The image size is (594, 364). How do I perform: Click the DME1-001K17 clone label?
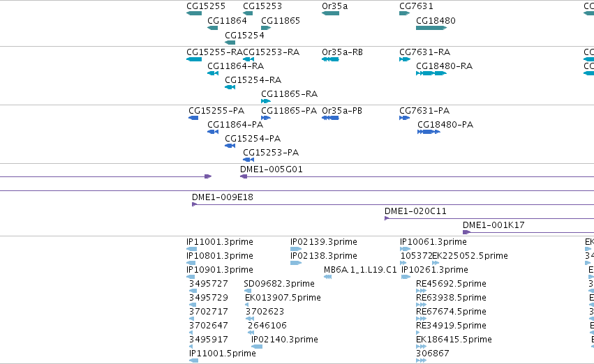pyautogui.click(x=493, y=225)
